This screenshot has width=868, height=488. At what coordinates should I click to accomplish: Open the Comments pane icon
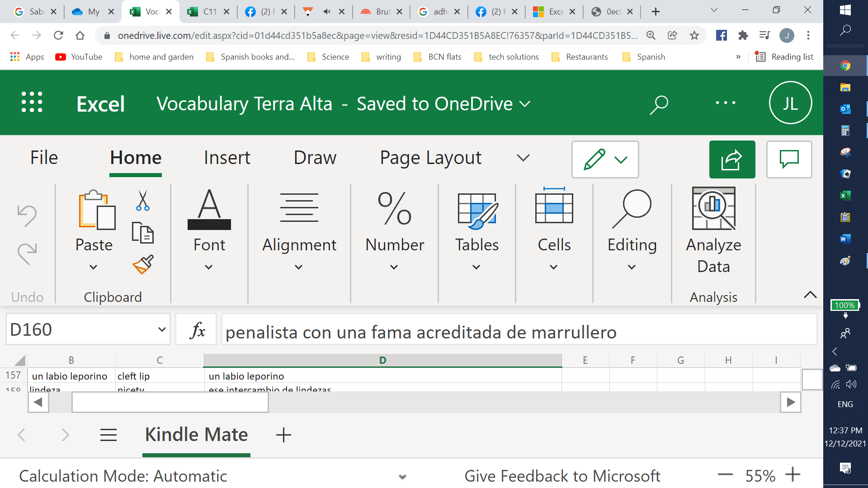coord(789,160)
